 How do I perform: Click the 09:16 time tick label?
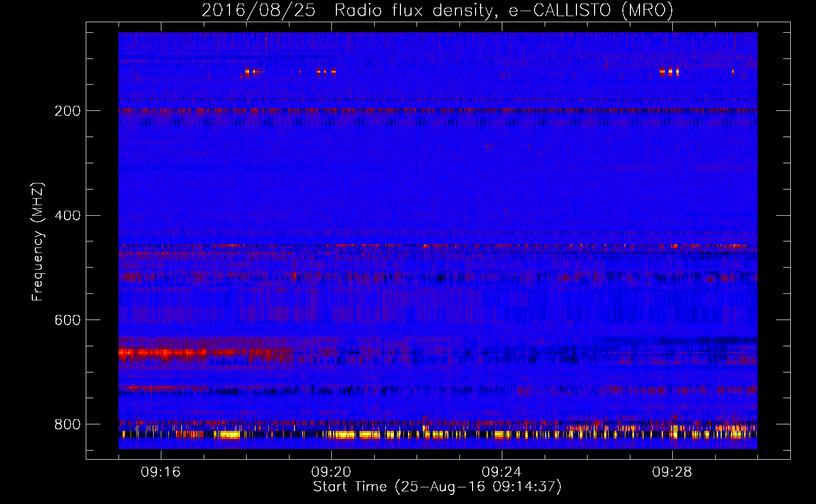coord(161,472)
